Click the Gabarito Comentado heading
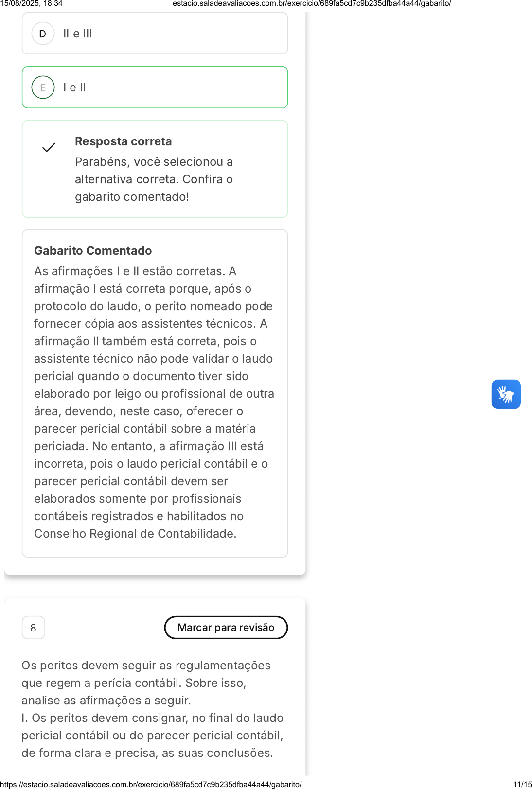 (x=93, y=251)
